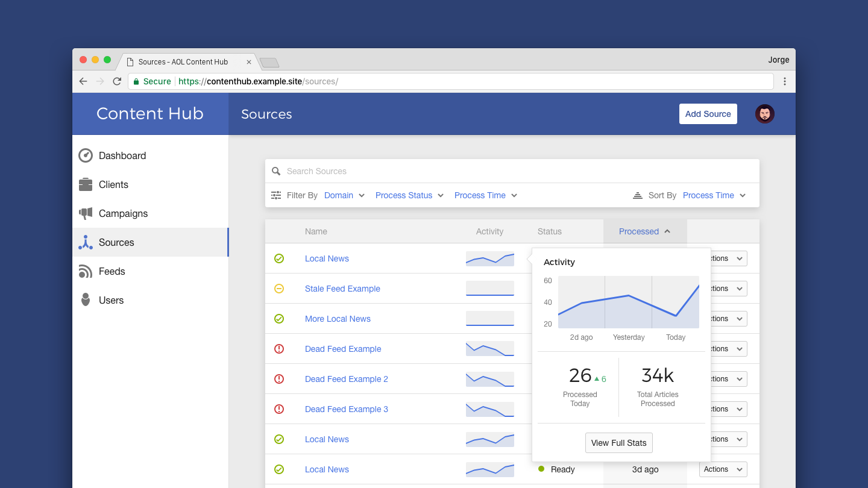Click the Dashboard gauge icon in sidebar
The image size is (868, 488).
(86, 155)
